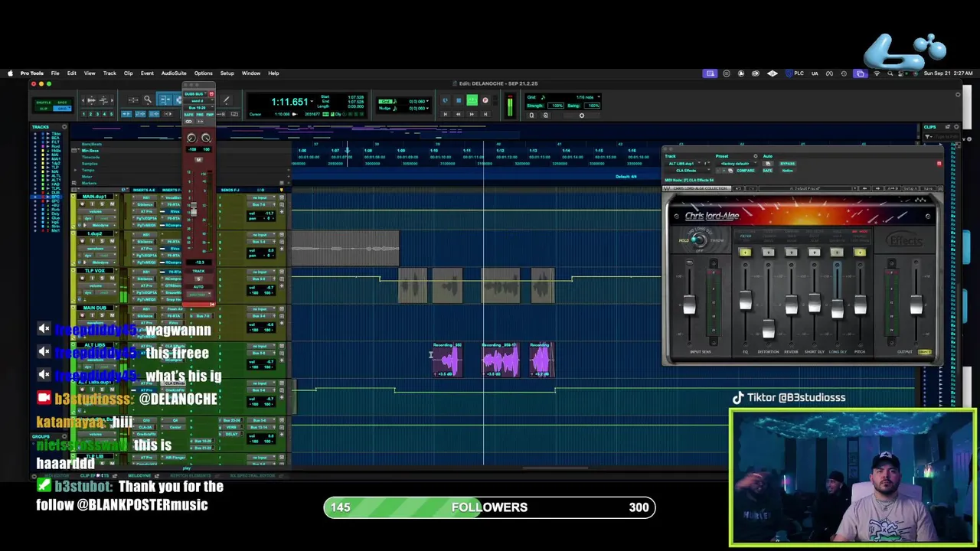Click the Distortion fader in CLA Effects
980x551 pixels.
click(769, 328)
